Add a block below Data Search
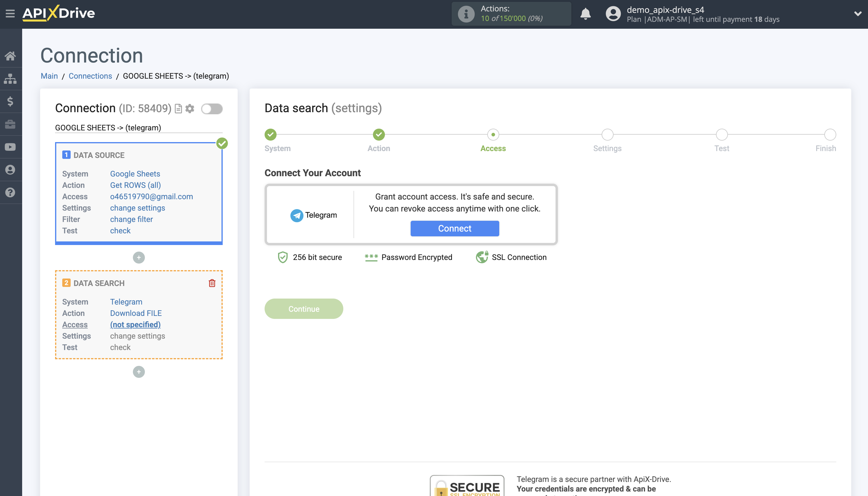868x496 pixels. [139, 372]
